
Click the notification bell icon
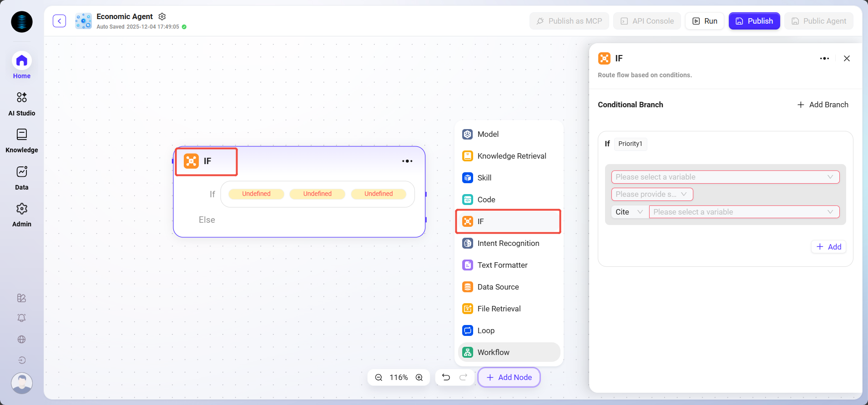tap(21, 318)
